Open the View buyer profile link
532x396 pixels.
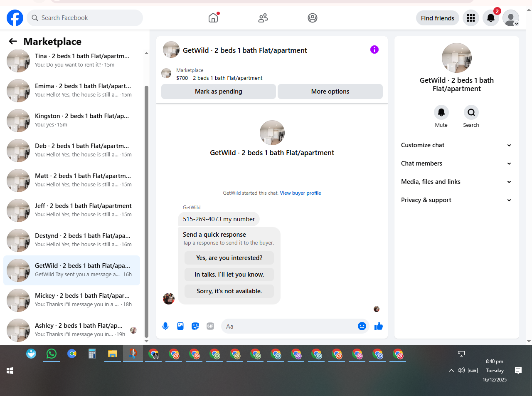300,193
